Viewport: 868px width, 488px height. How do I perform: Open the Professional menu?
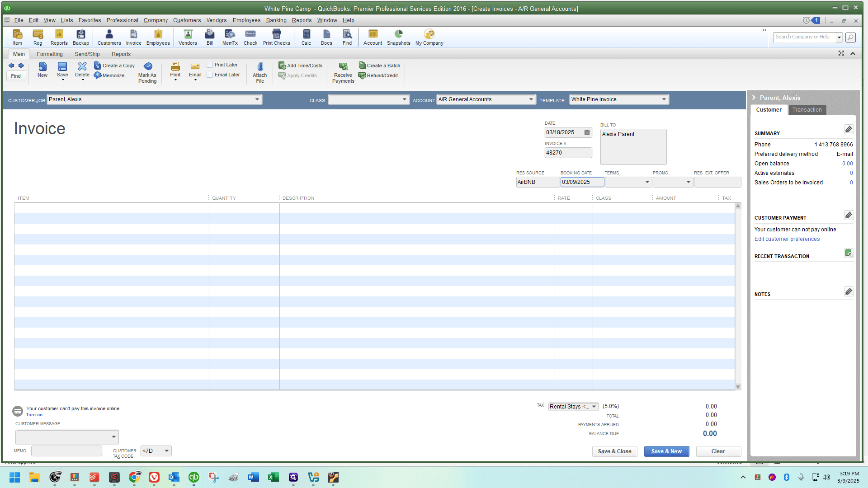pos(122,20)
